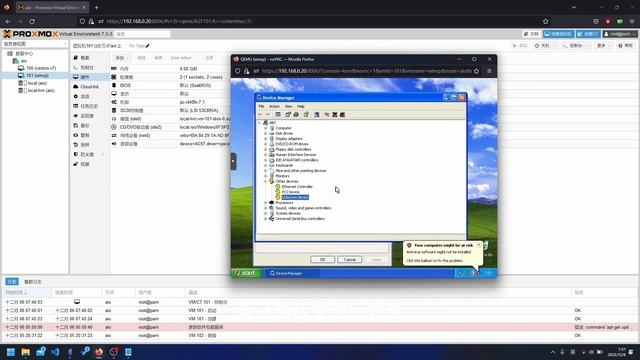Viewport: 640px width, 360px height.
Task: Click OK in the XP dialog
Action: pos(322,260)
